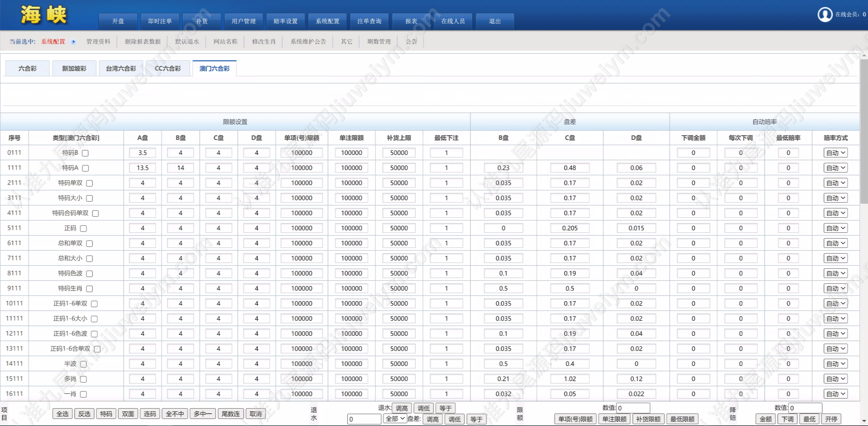
Task: Open the 全部 dropdown in 退水 section
Action: coord(395,419)
